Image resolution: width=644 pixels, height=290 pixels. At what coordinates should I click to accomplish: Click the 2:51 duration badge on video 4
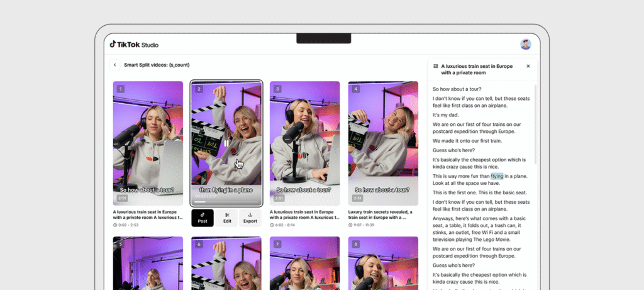pyautogui.click(x=357, y=198)
